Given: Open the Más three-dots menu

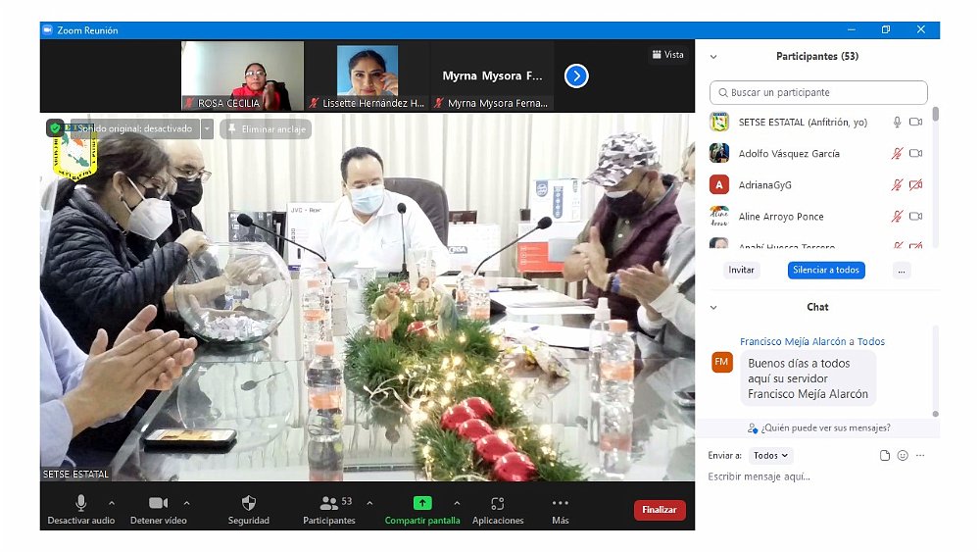Looking at the screenshot, I should click(x=560, y=503).
